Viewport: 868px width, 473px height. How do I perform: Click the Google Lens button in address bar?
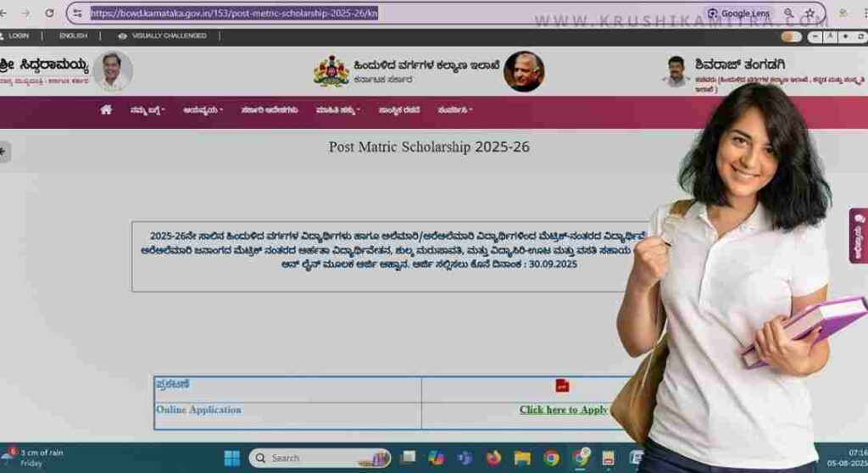click(x=738, y=14)
